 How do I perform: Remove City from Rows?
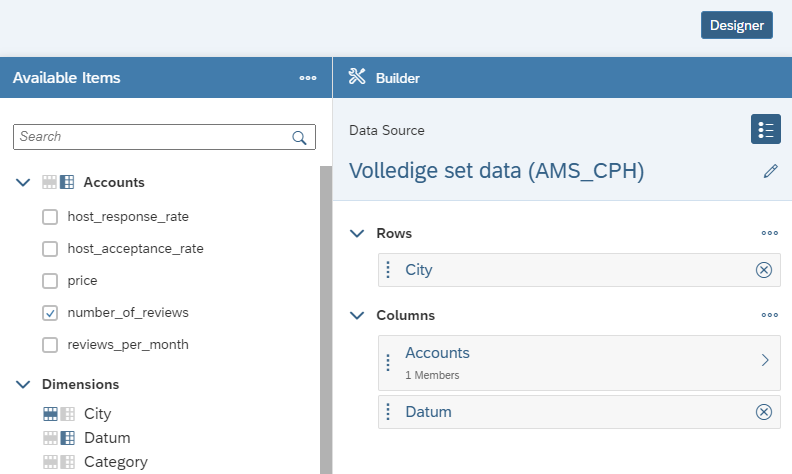pyautogui.click(x=763, y=270)
